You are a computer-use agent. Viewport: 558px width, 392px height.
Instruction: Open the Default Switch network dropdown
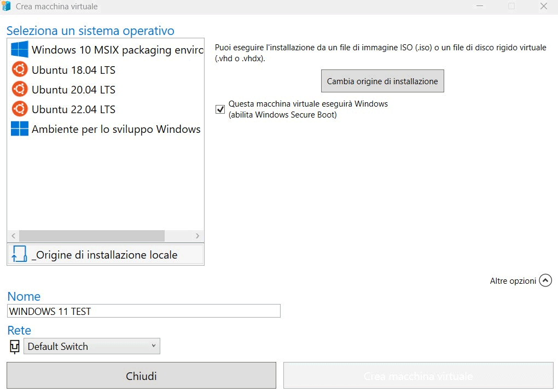coord(92,346)
